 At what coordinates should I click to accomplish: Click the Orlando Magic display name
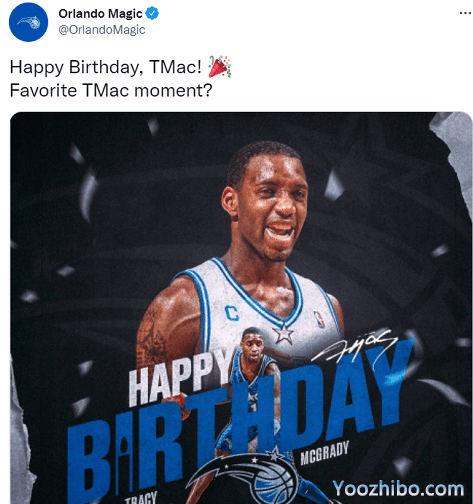pyautogui.click(x=100, y=14)
